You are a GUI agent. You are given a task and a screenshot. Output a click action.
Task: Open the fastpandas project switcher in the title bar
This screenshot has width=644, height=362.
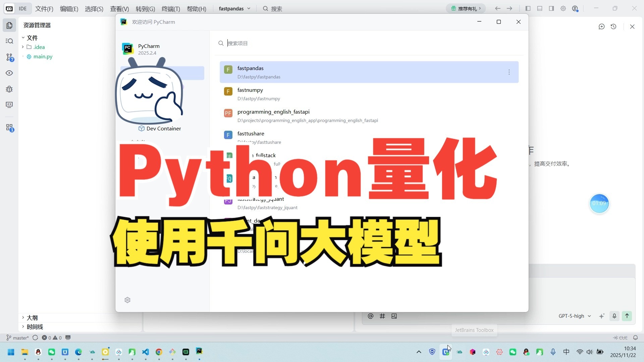pyautogui.click(x=234, y=8)
